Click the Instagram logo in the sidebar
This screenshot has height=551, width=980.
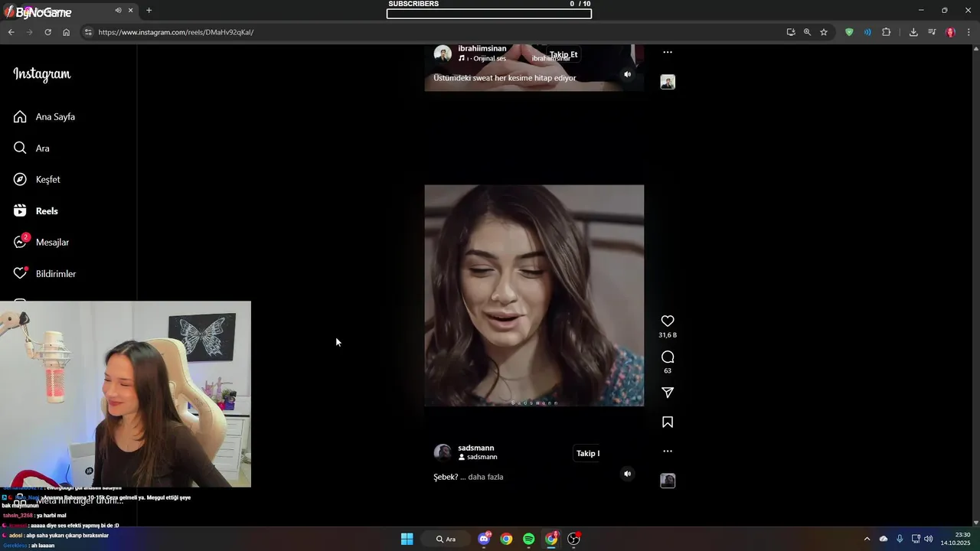tap(42, 74)
